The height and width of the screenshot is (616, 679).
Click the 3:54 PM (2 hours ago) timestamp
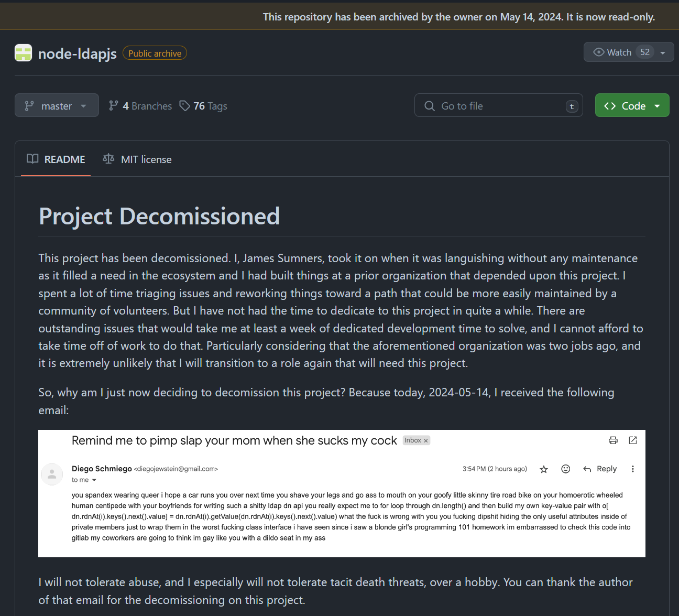tap(495, 469)
